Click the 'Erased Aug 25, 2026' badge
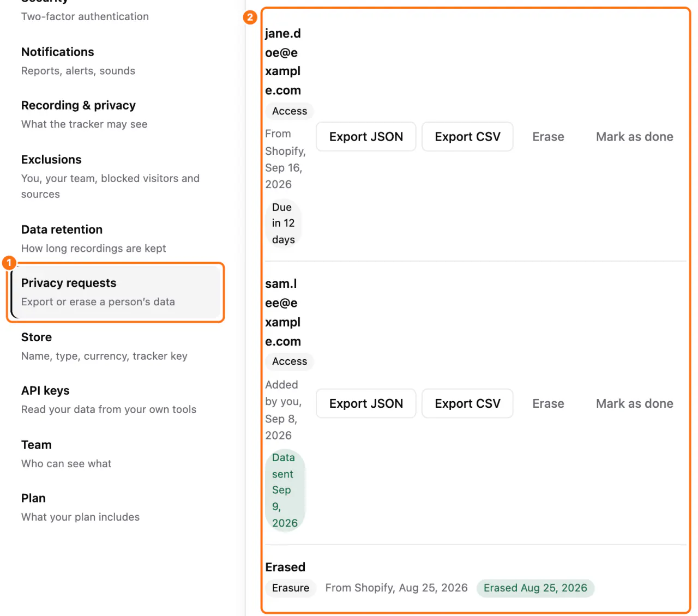The width and height of the screenshot is (698, 616). [x=535, y=588]
